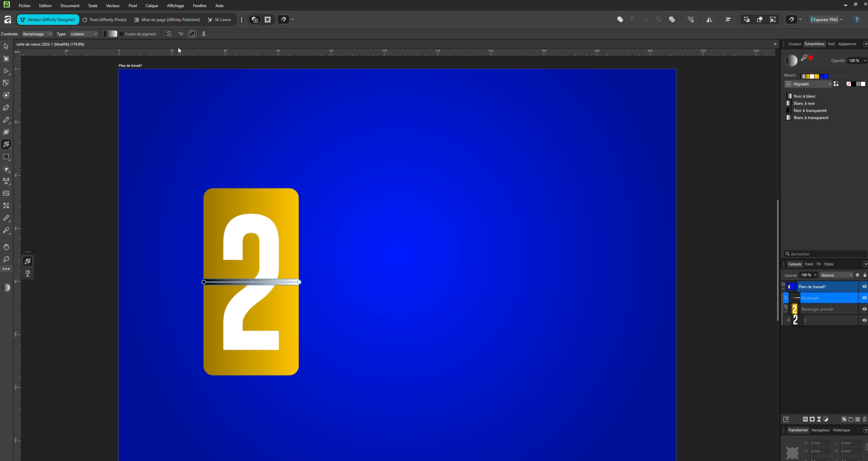Enable Fusion de pigment checkbox
The width and height of the screenshot is (868, 461).
121,34
